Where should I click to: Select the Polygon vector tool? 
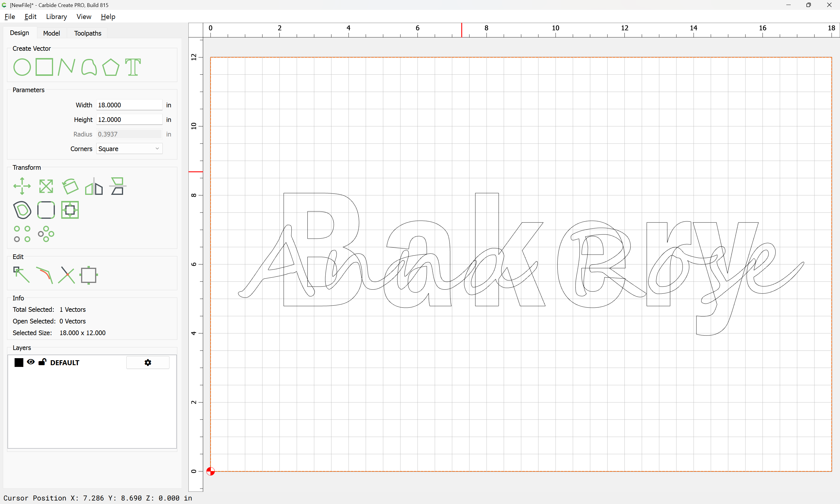[x=111, y=67]
